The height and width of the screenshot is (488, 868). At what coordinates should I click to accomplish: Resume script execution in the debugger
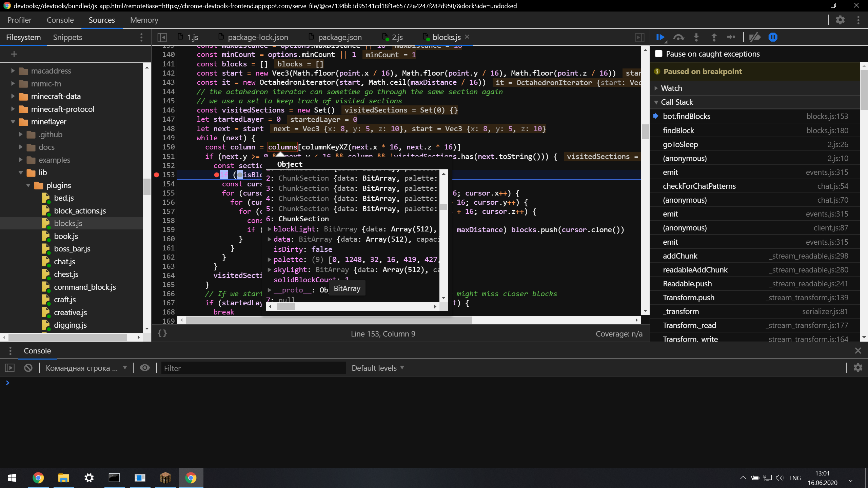660,37
